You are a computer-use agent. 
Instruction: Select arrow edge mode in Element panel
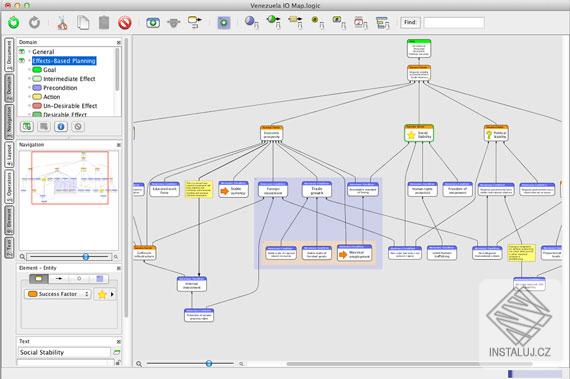tap(59, 279)
